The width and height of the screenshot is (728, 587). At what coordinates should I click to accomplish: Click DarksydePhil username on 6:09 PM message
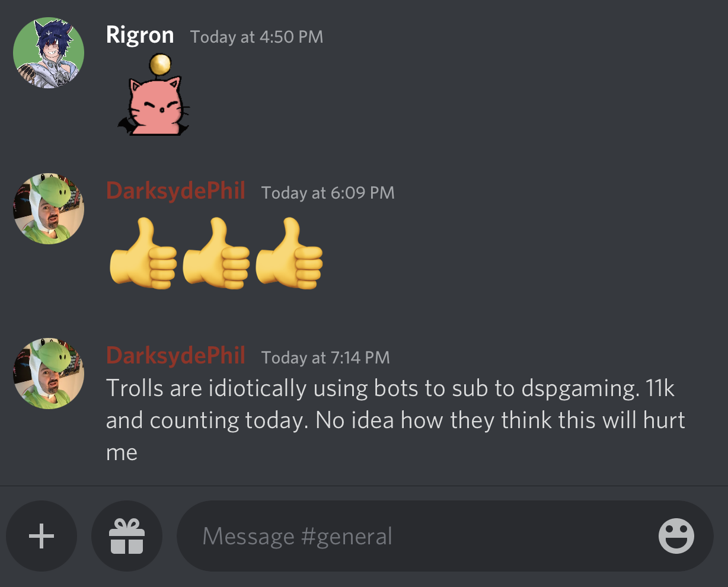175,192
